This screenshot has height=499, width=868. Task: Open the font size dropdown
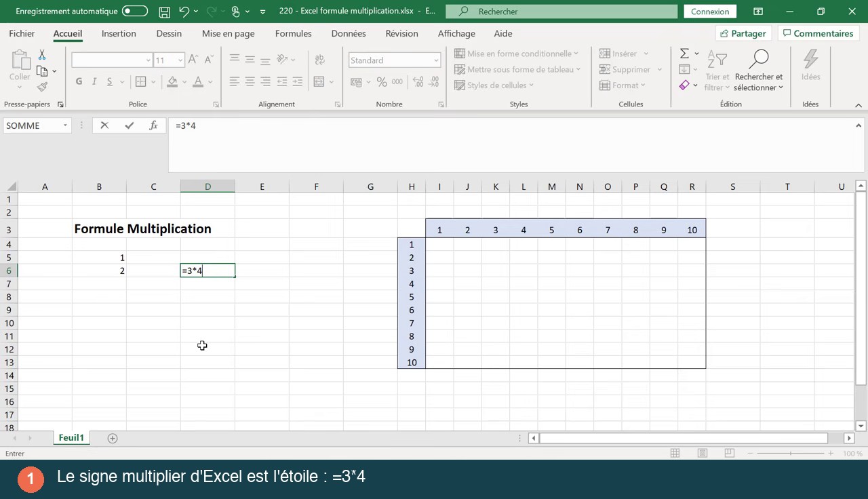coord(180,60)
